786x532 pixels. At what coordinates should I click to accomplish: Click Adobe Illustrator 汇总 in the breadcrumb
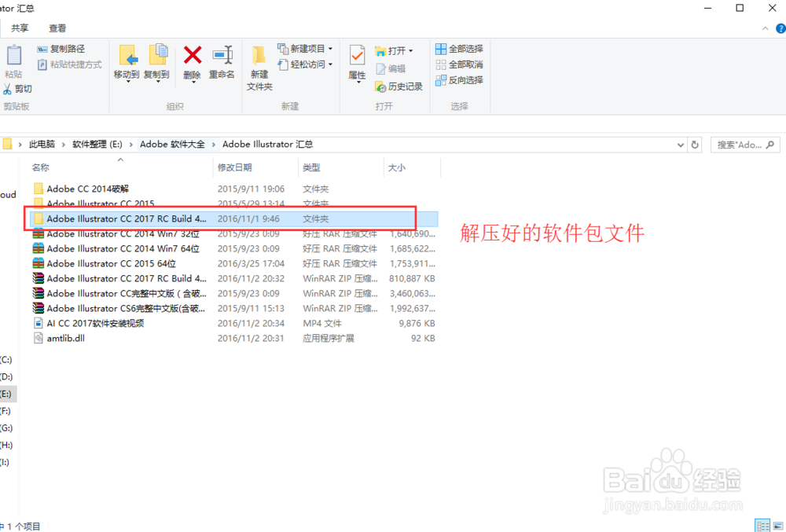click(x=268, y=145)
